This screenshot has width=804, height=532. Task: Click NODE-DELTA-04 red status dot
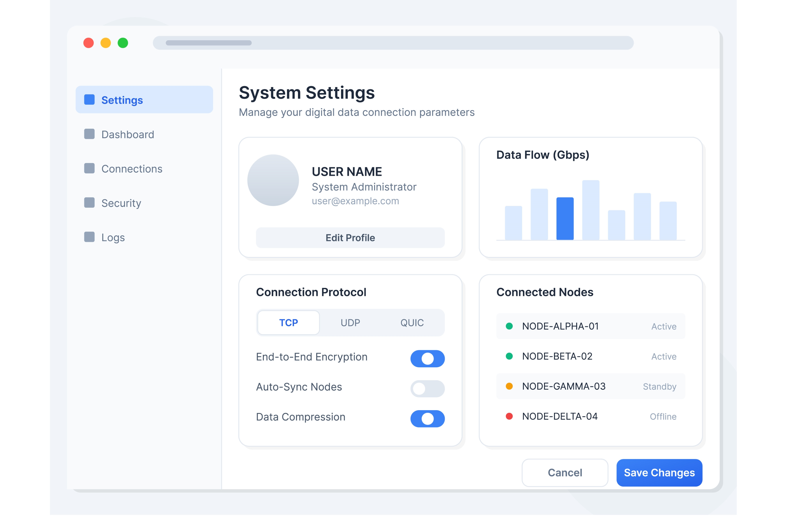coord(509,416)
